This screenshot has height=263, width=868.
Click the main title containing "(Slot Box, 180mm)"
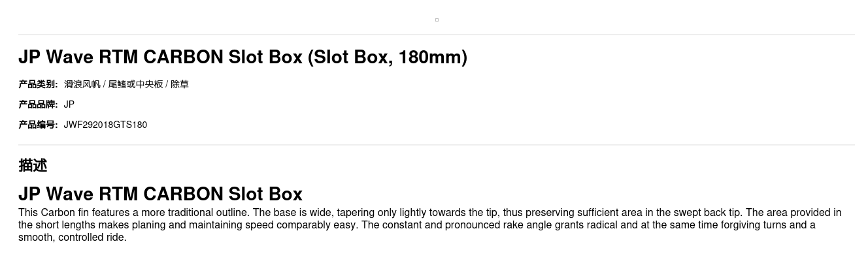(242, 57)
